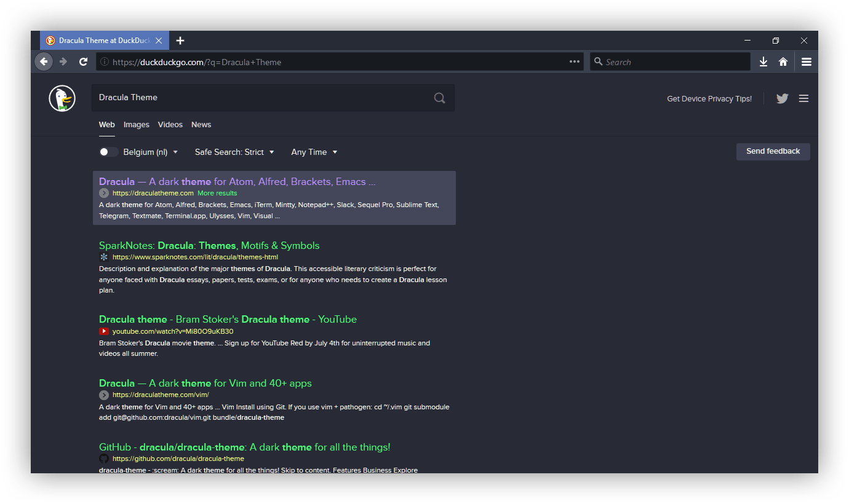Click the magnifying glass search icon
Viewport: 849px width, 504px height.
pyautogui.click(x=439, y=98)
